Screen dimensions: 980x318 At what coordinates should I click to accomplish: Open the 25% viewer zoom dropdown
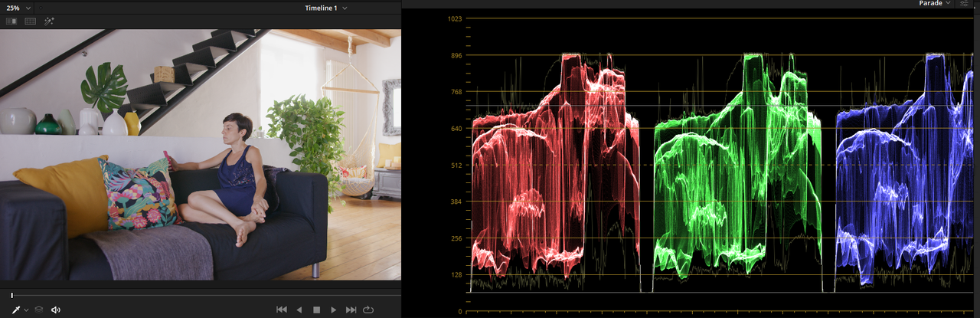pyautogui.click(x=18, y=8)
